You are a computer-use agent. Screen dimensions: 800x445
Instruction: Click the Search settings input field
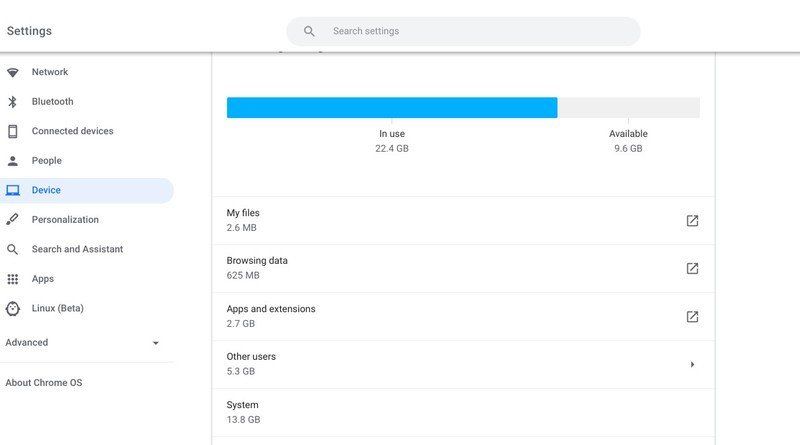[470, 31]
